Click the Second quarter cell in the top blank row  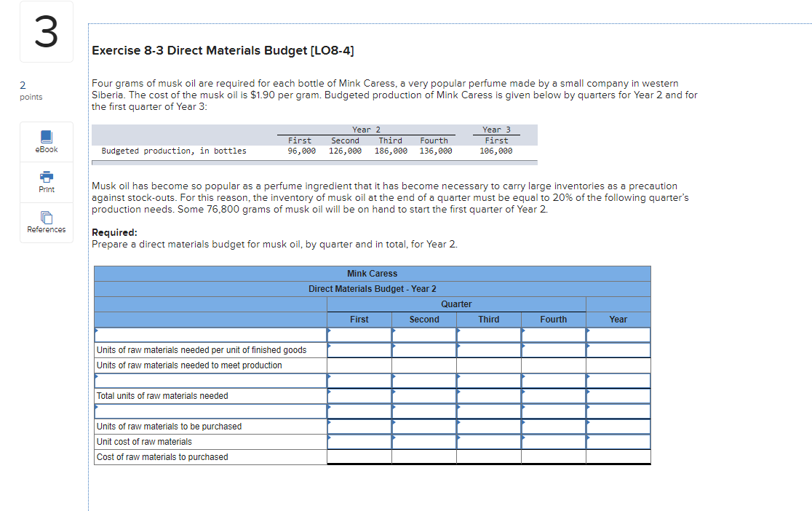point(424,334)
